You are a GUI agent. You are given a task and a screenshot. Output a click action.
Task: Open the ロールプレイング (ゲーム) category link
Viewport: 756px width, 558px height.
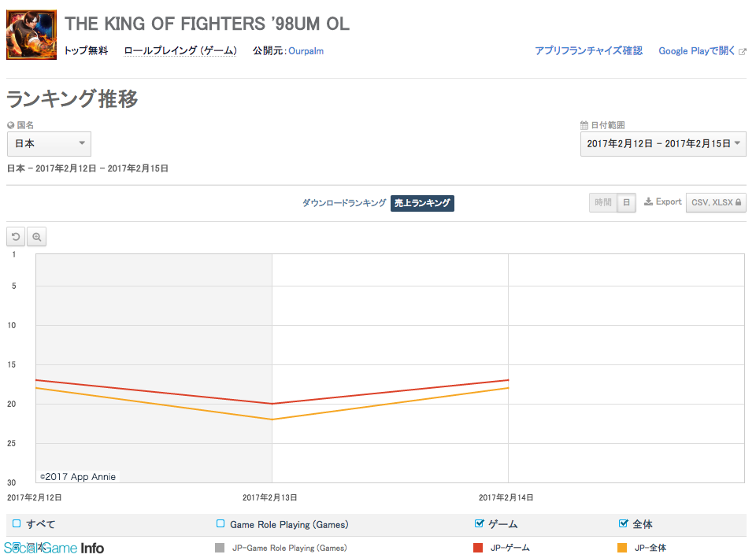point(180,50)
